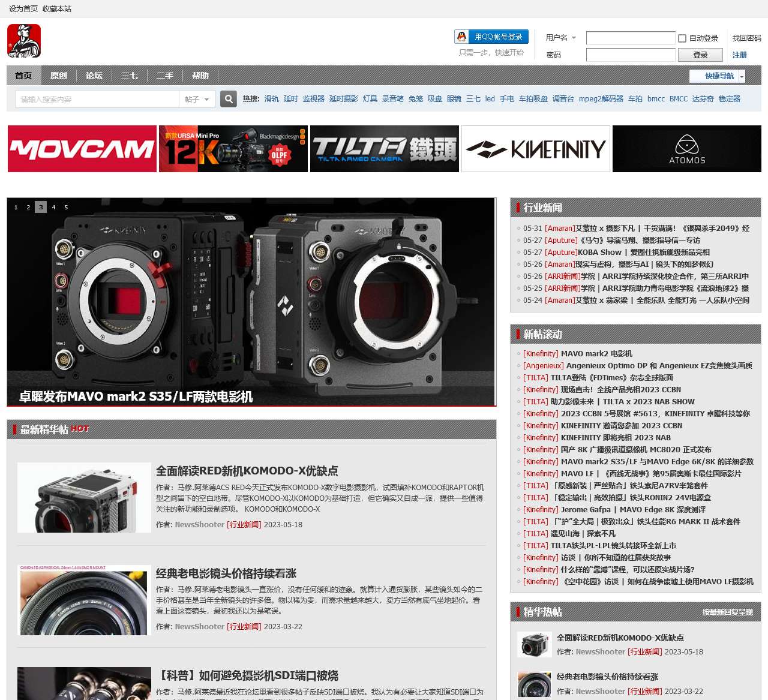Click the [Angenieux] category tag
768x700 pixels.
[x=544, y=366]
